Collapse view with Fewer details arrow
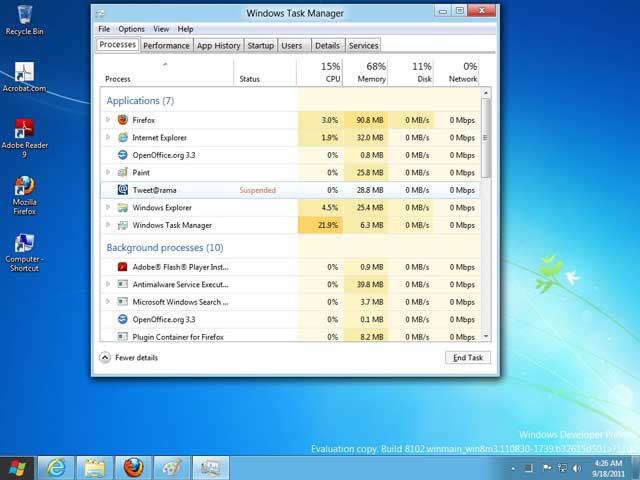Screen dimensions: 640x480 click(x=105, y=358)
